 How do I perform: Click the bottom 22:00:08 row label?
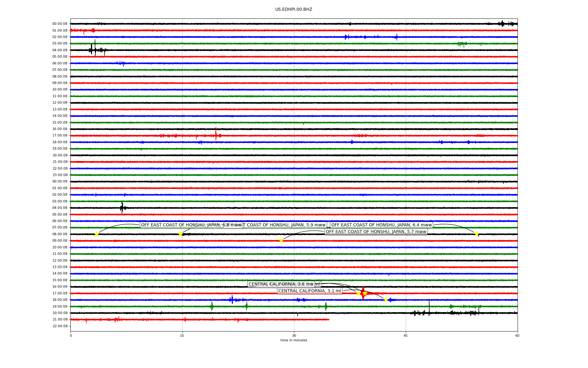tap(60, 326)
